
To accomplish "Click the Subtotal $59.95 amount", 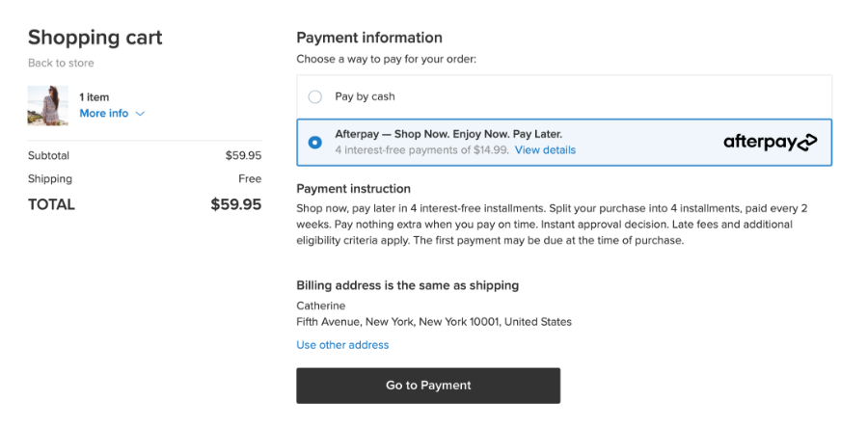I will pos(244,156).
